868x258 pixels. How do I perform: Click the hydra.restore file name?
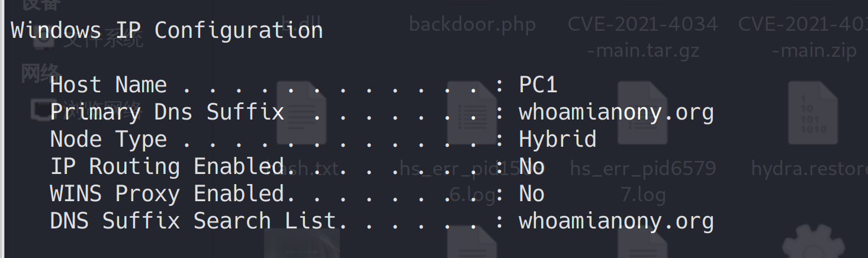tap(809, 169)
